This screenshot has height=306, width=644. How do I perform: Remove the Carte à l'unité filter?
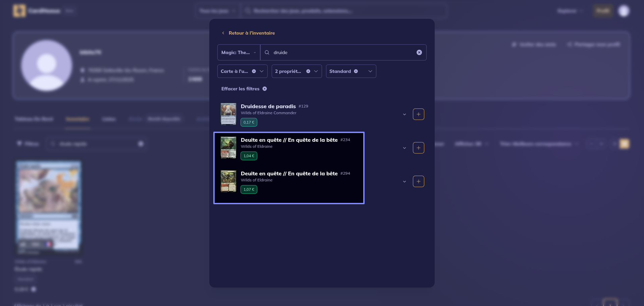pyautogui.click(x=254, y=71)
